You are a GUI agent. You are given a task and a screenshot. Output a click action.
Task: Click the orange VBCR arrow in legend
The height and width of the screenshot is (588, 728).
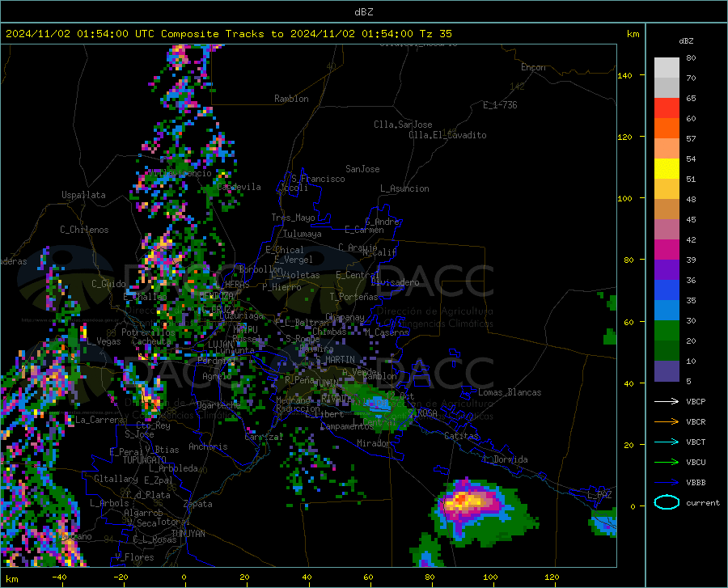[x=667, y=422]
